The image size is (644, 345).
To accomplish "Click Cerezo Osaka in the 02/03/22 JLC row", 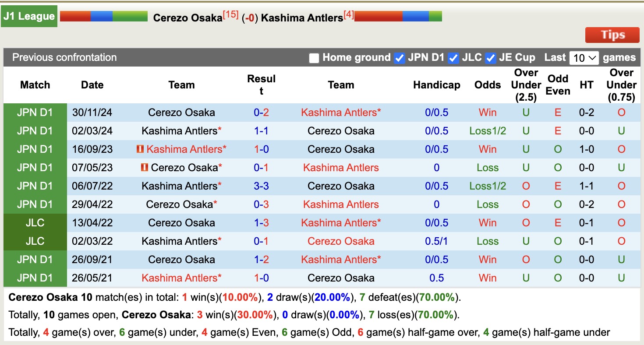I will click(x=341, y=241).
